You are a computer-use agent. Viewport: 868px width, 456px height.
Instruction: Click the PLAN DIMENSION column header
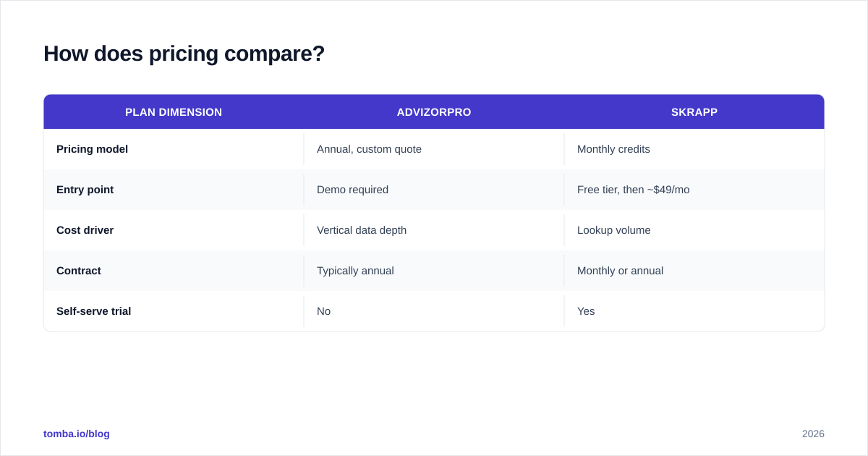point(174,112)
